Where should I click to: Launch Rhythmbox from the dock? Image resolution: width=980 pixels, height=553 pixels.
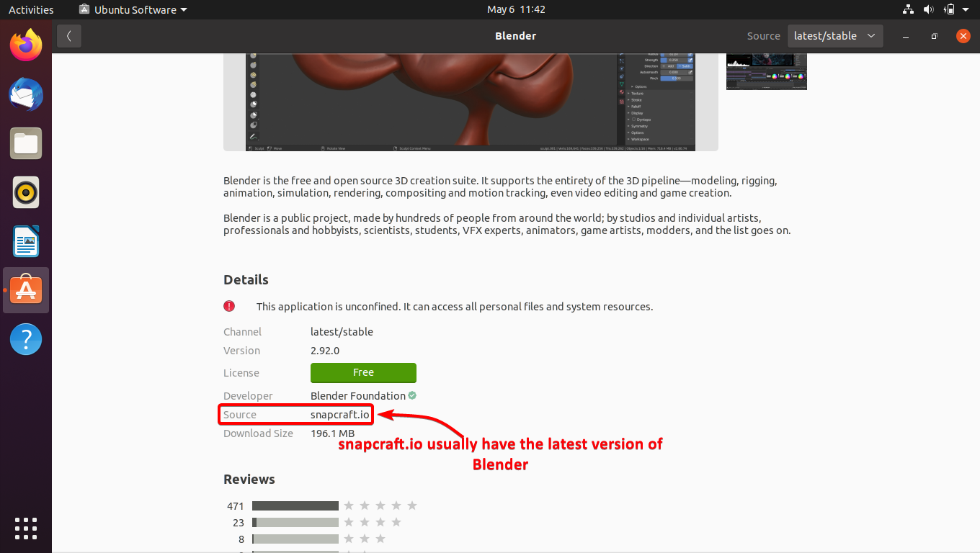25,192
